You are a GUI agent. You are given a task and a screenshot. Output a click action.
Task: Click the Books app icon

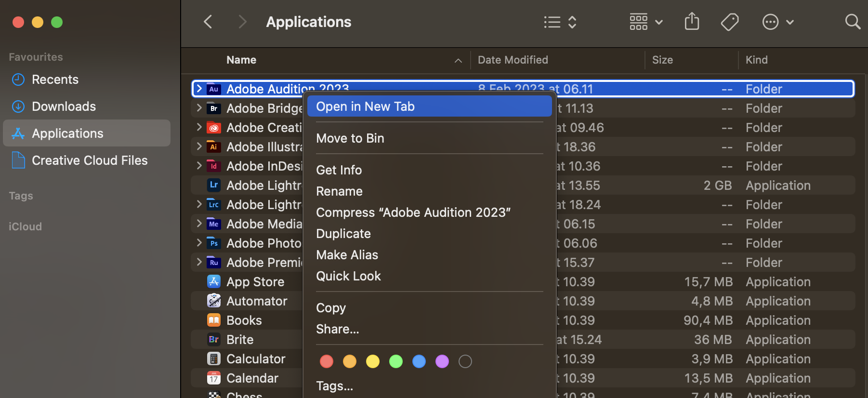[x=213, y=320]
